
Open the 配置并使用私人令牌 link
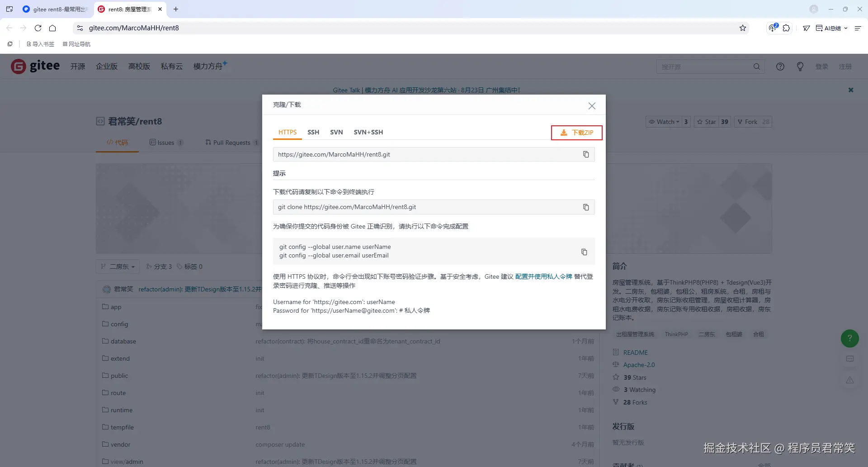[543, 276]
